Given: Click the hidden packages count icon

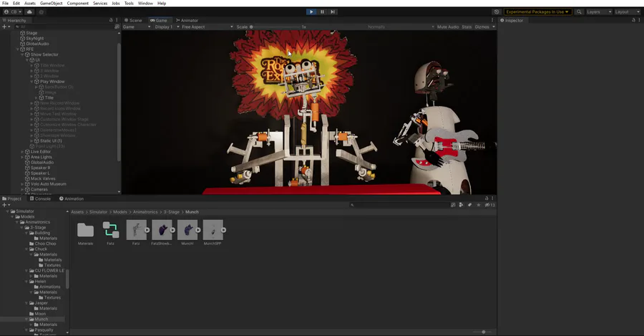Looking at the screenshot, I should (x=489, y=205).
